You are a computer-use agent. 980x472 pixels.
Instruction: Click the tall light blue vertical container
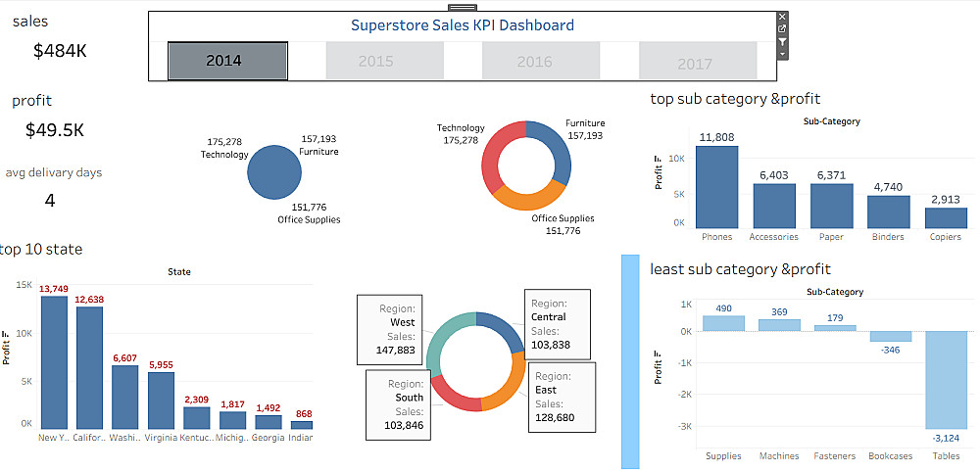point(630,361)
